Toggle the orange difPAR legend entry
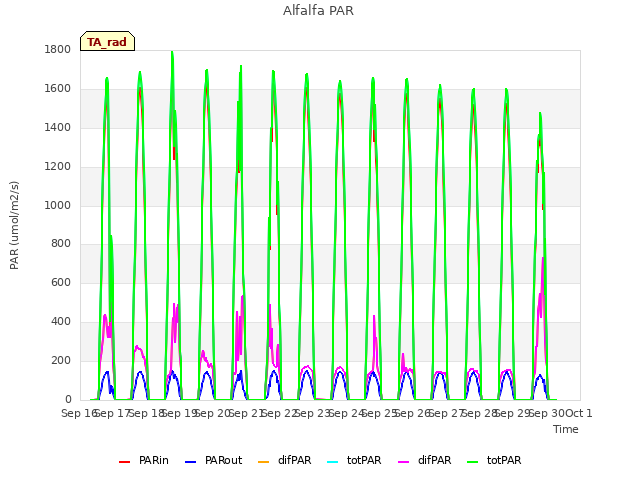 [x=284, y=460]
